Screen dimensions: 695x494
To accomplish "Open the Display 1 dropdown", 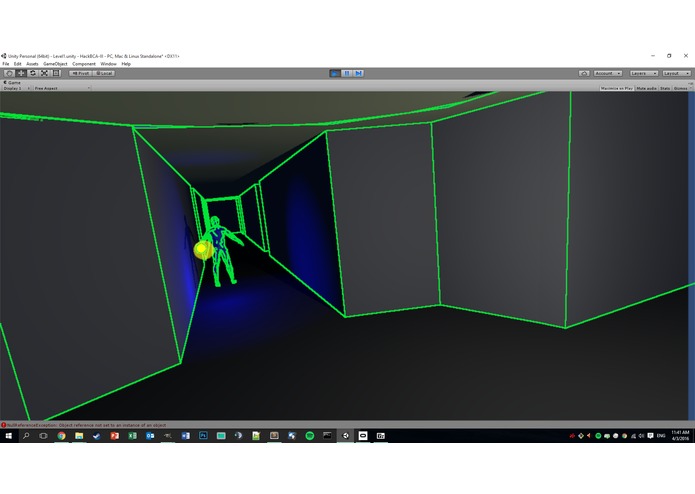I will click(x=16, y=88).
